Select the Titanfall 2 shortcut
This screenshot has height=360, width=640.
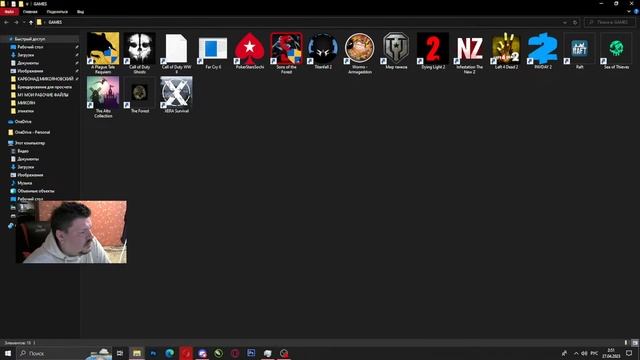tap(323, 51)
